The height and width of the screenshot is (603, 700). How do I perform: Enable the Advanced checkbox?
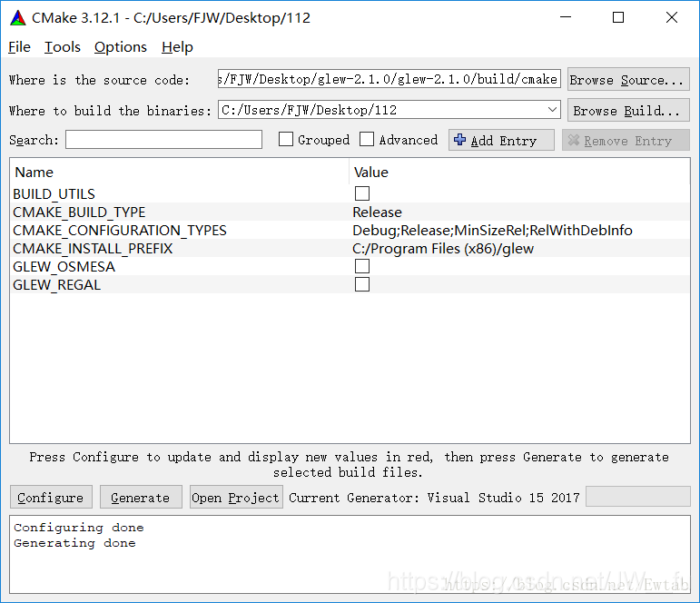coord(367,139)
